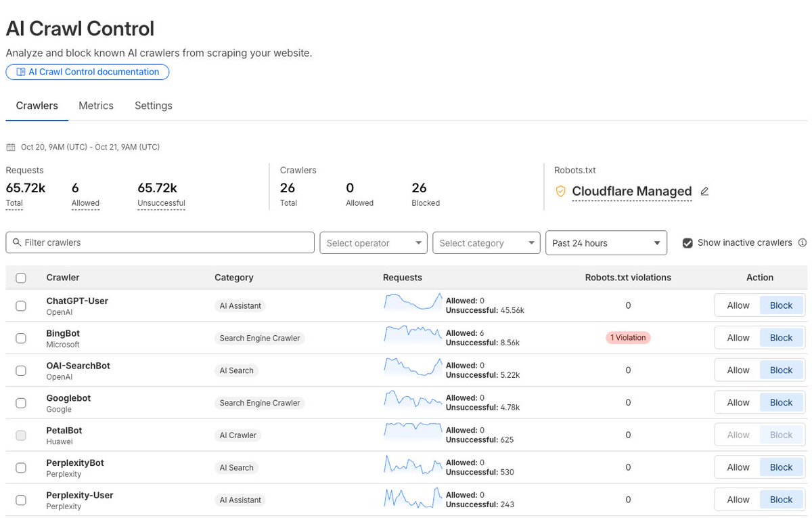Tick the select-all checkbox in table header
This screenshot has height=518, width=812.
(21, 278)
